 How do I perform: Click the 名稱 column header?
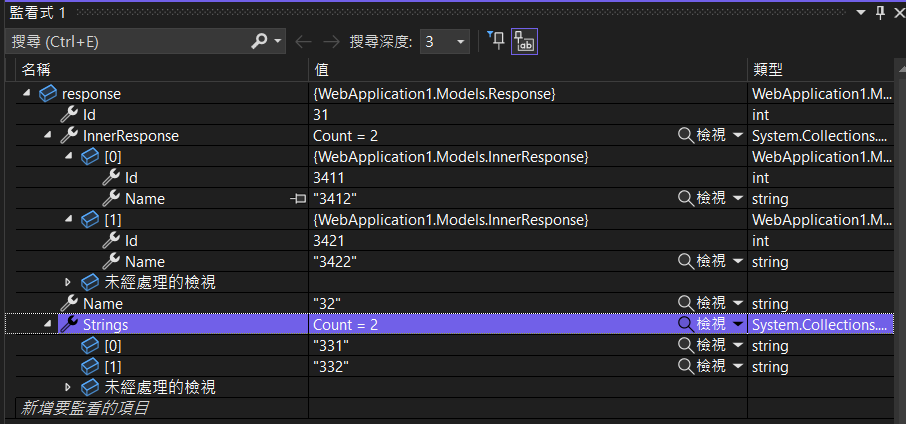point(37,70)
